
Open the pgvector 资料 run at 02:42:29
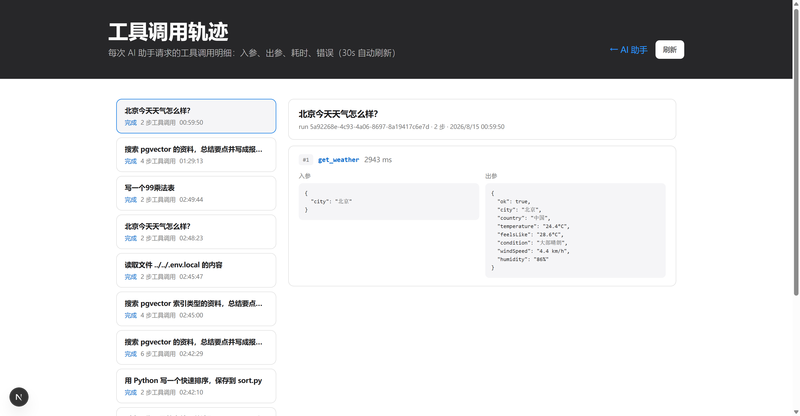[196, 348]
